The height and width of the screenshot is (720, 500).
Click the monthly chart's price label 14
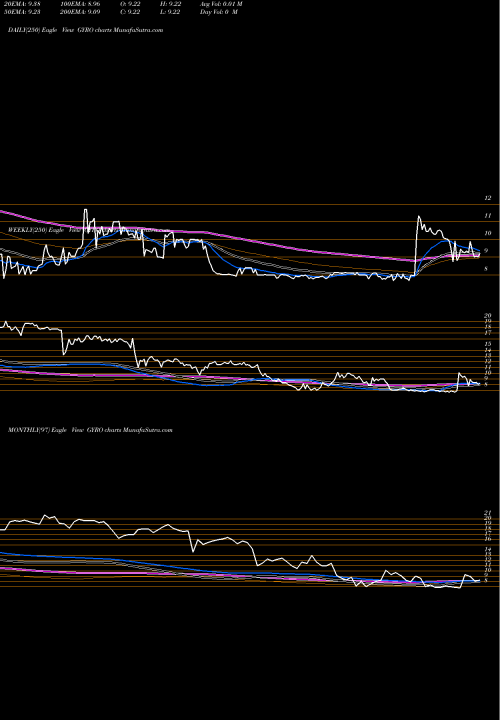coord(488,550)
